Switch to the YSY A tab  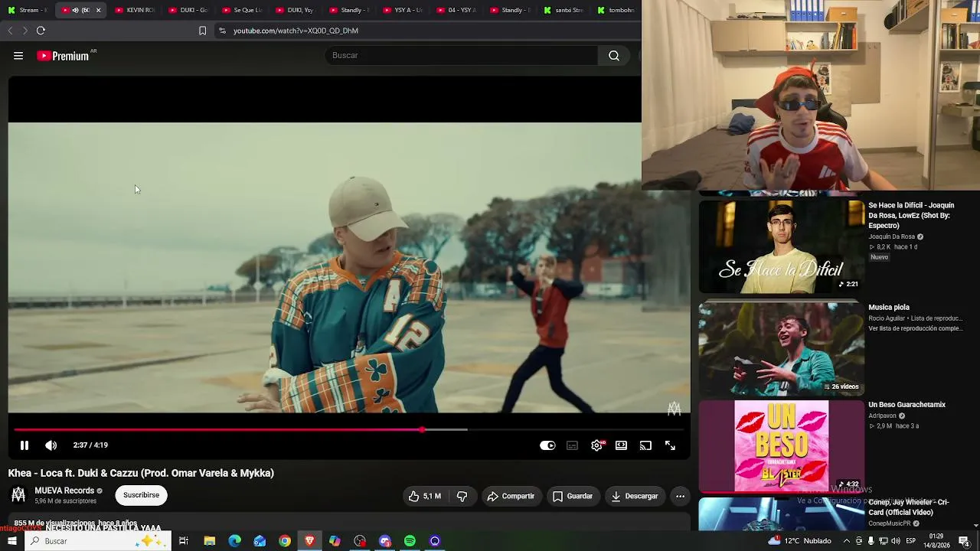click(x=402, y=10)
